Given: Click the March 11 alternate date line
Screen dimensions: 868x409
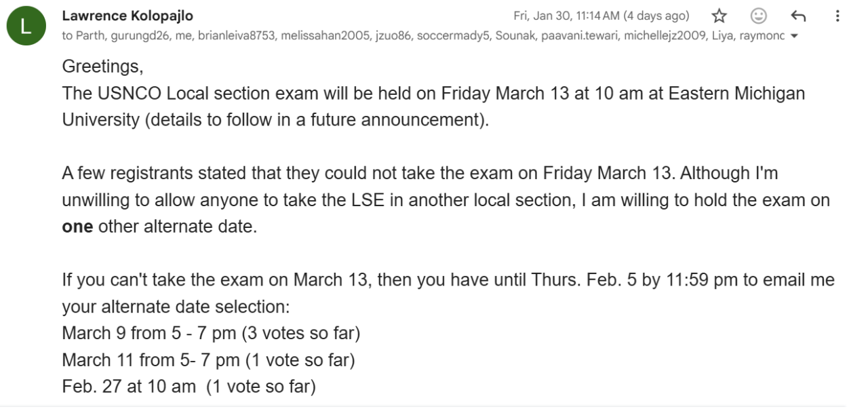Looking at the screenshot, I should [x=208, y=360].
